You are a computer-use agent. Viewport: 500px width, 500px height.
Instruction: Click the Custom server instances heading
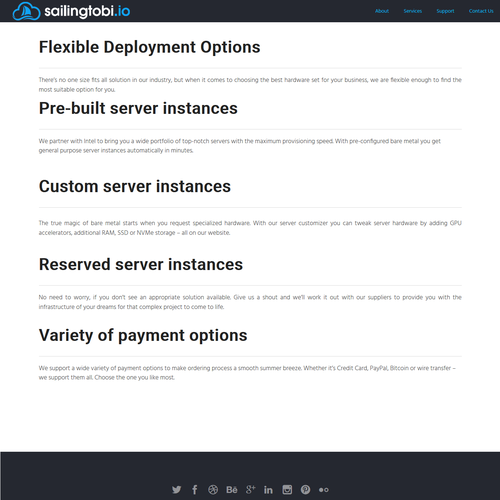pos(135,186)
